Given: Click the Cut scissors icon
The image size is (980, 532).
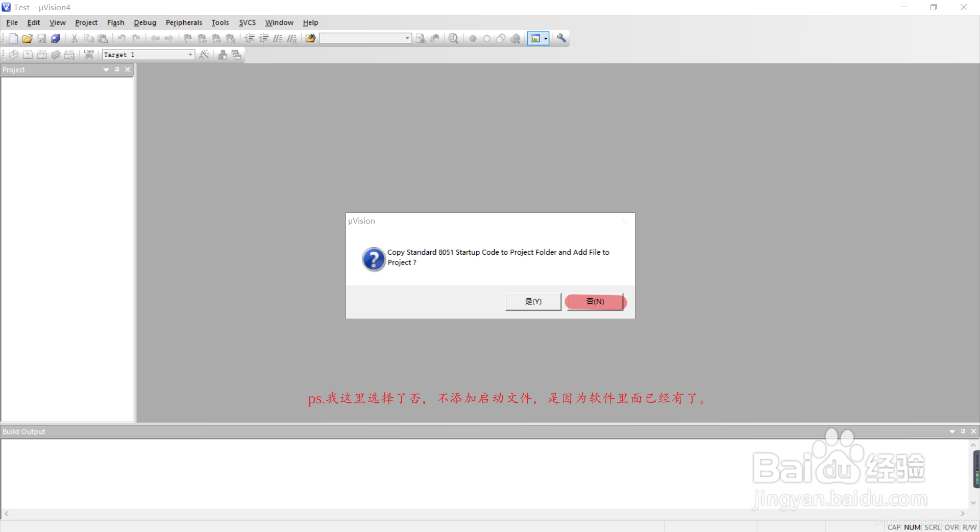Looking at the screenshot, I should coord(75,38).
